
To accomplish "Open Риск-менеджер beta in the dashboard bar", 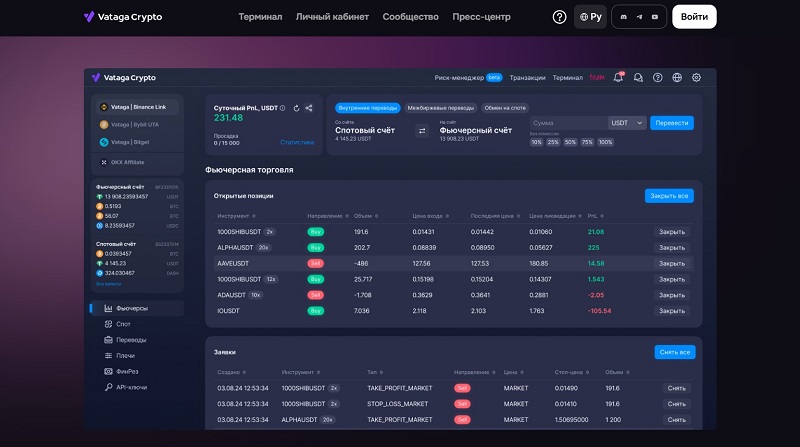I will pyautogui.click(x=468, y=78).
